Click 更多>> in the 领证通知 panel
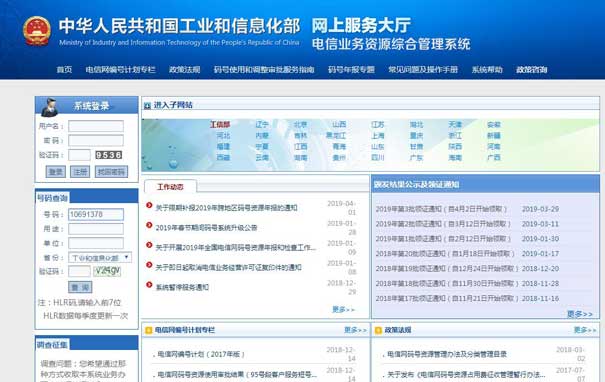The width and height of the screenshot is (605, 382). tap(580, 314)
